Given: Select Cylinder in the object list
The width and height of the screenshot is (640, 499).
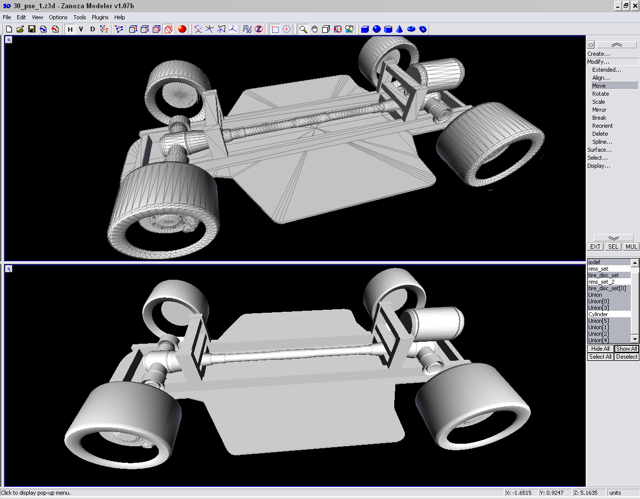Looking at the screenshot, I should click(598, 314).
